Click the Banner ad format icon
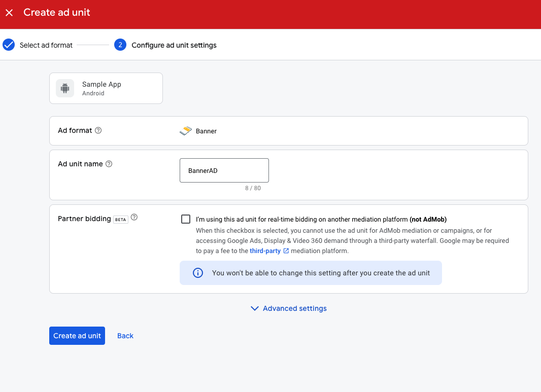541x392 pixels. tap(185, 130)
